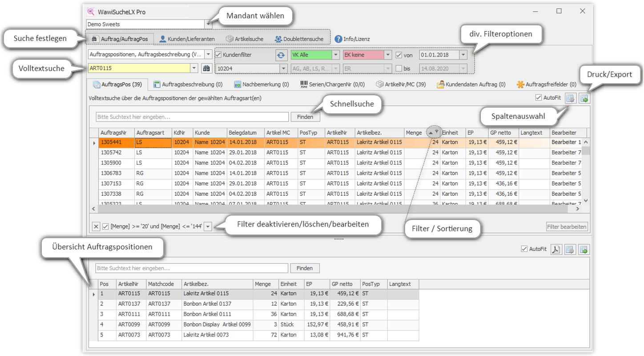Open column selection icon in the upper grid toolbar
Viewport: 644px width, 356px height.
coord(571,98)
